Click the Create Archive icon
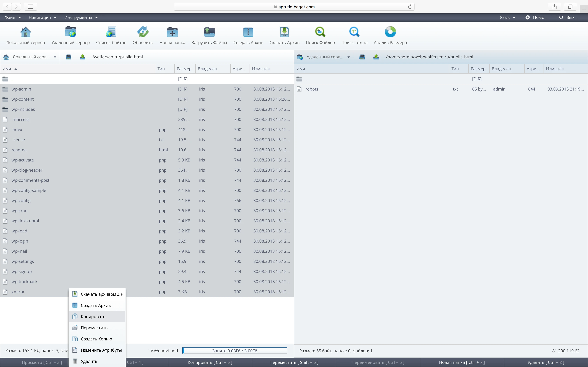Image resolution: width=588 pixels, height=367 pixels. [x=248, y=32]
